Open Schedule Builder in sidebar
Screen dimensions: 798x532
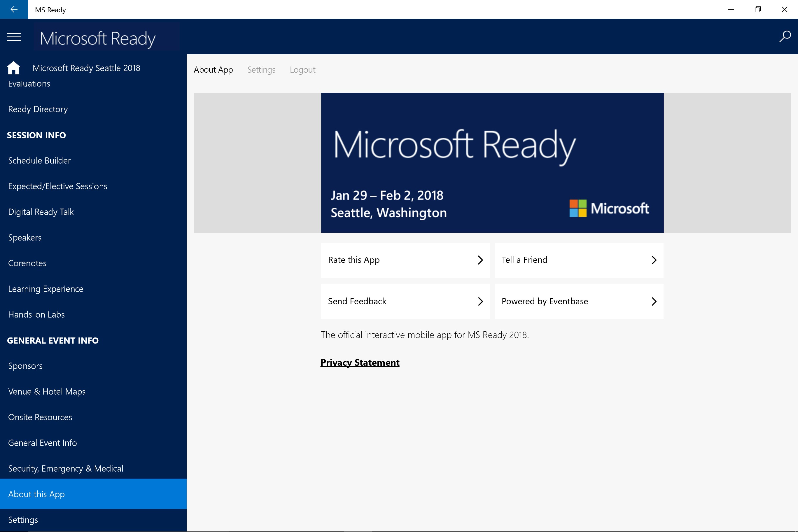tap(39, 160)
